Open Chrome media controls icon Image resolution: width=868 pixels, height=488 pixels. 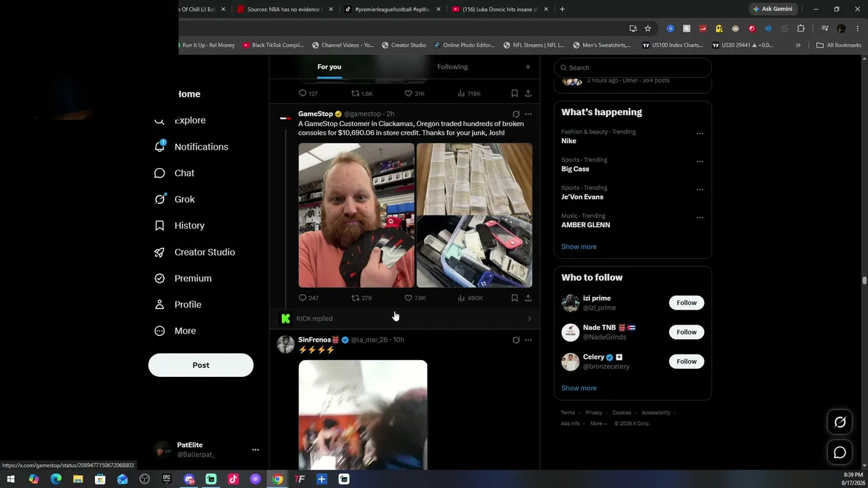[x=825, y=28]
